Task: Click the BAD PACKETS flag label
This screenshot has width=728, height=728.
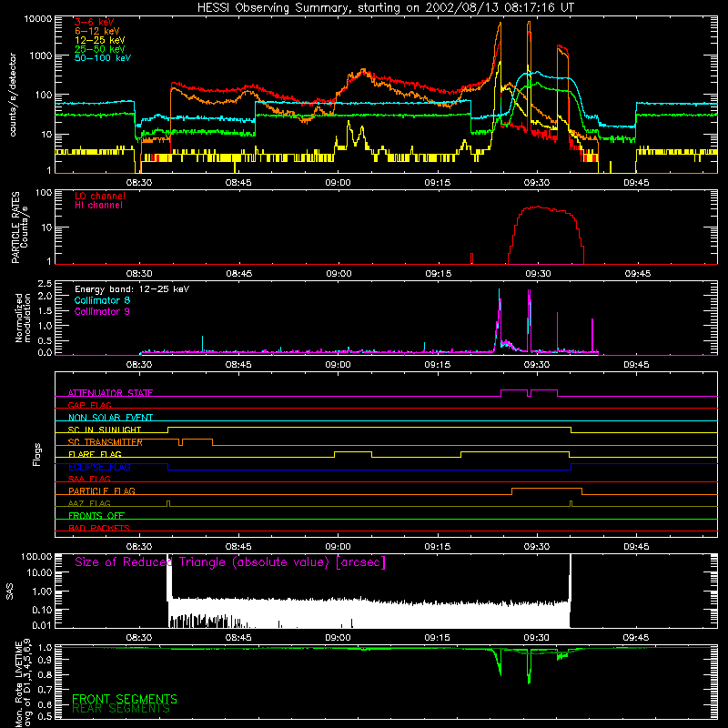Action: [99, 528]
